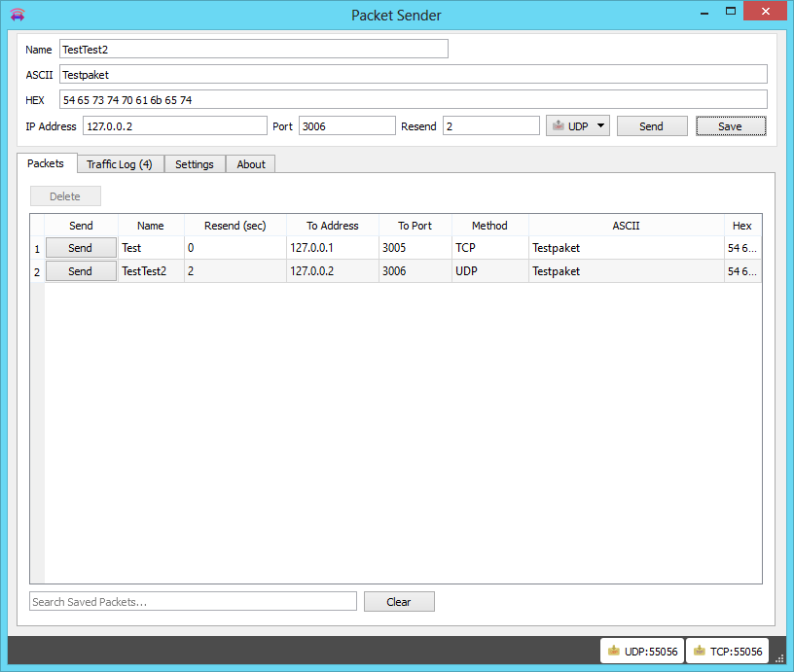Viewport: 794px width, 672px height.
Task: Click the resend cell '2' in row 2
Action: 235,271
